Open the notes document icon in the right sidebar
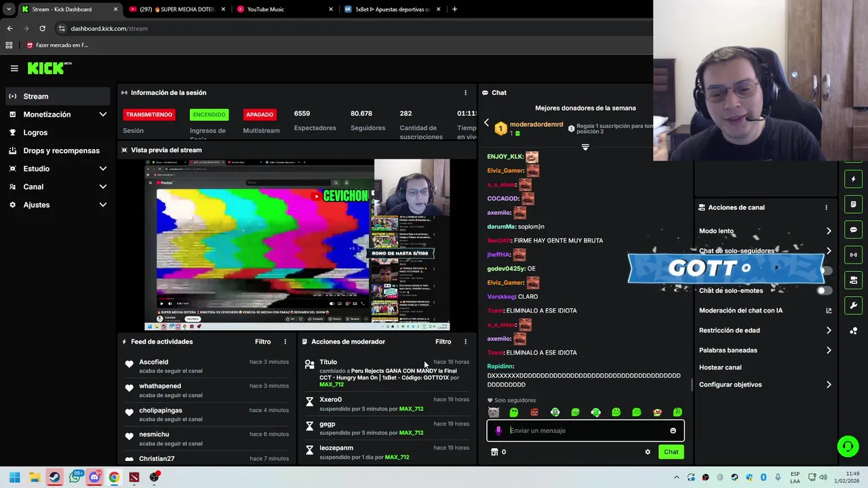 [853, 204]
